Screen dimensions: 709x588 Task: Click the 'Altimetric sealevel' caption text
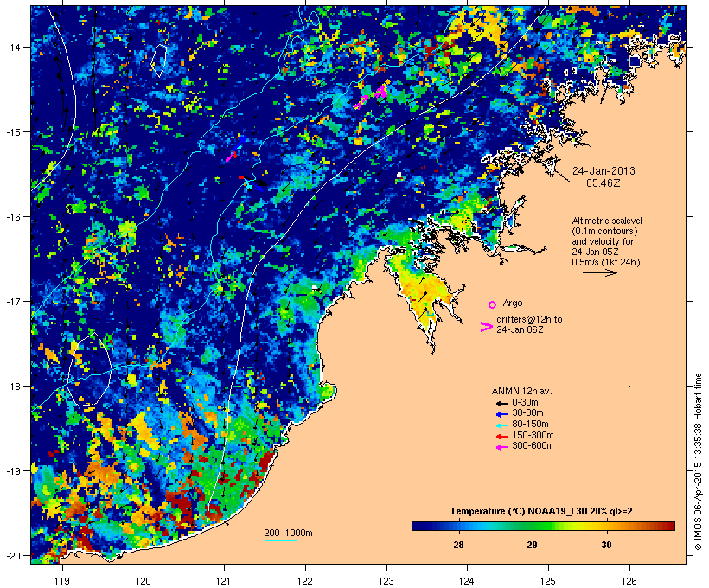[x=607, y=220]
